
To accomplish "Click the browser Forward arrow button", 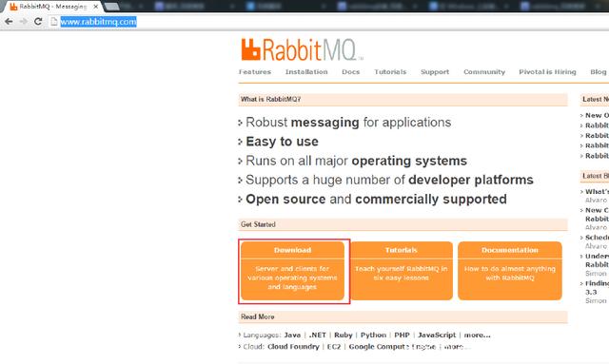I will click(23, 22).
